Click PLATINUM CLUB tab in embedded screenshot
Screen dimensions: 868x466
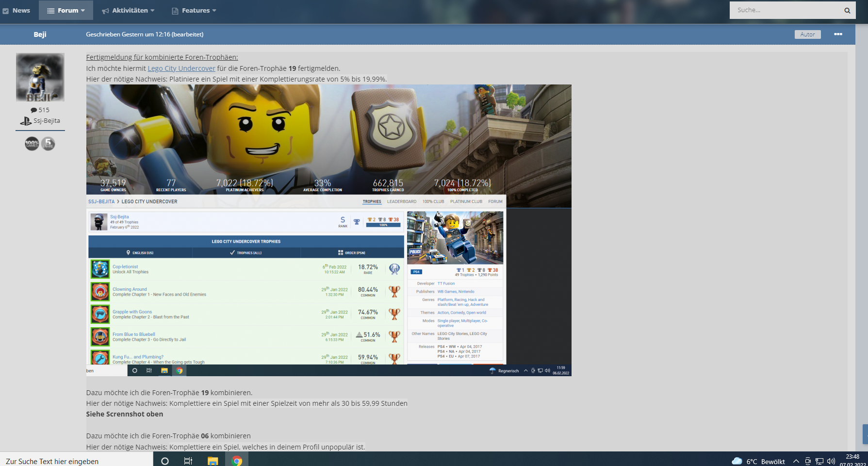tap(466, 201)
